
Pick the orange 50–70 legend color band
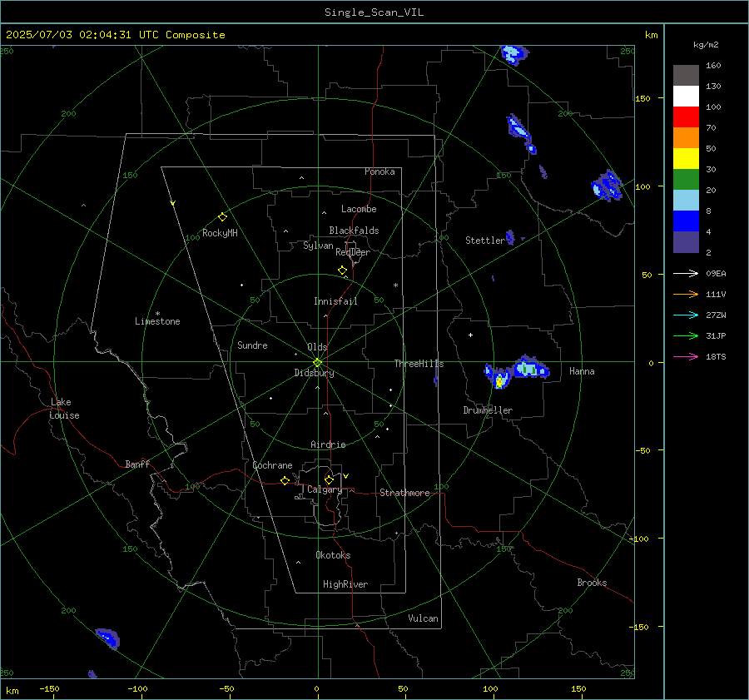tap(686, 138)
